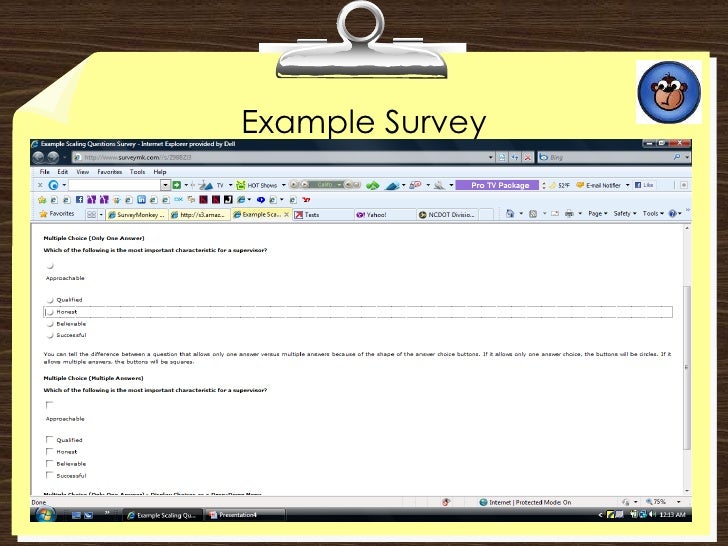Expand the toolbar search box dropdown arrow

click(165, 185)
